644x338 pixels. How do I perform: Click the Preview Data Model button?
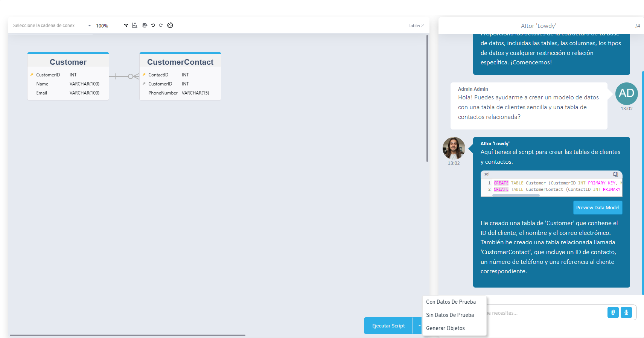[x=598, y=207]
